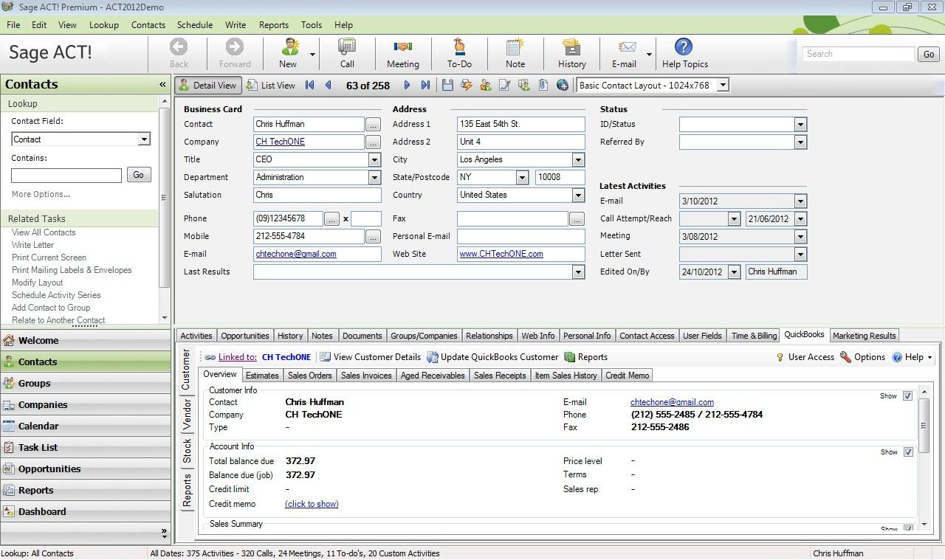Image resolution: width=945 pixels, height=560 pixels.
Task: Open QuickBooks Options wrench
Action: 862,357
